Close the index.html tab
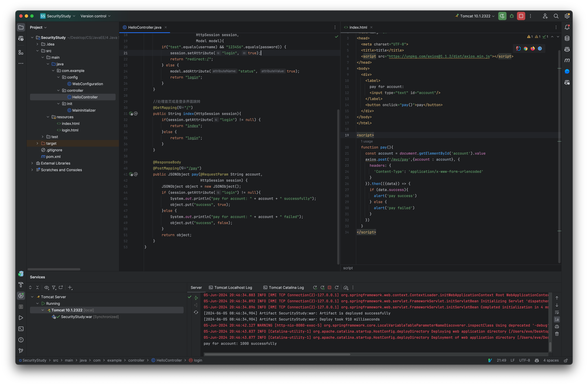Screen dimensions: 588x385 tap(371, 27)
